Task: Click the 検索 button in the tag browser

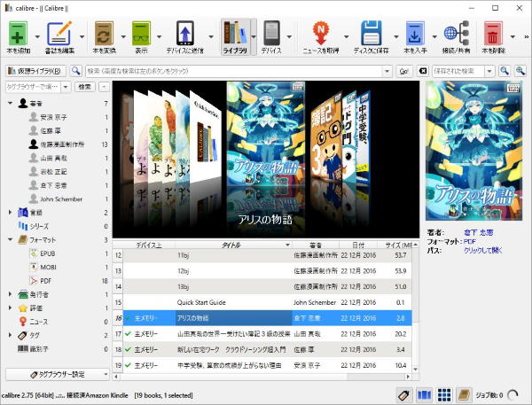Action: point(84,87)
